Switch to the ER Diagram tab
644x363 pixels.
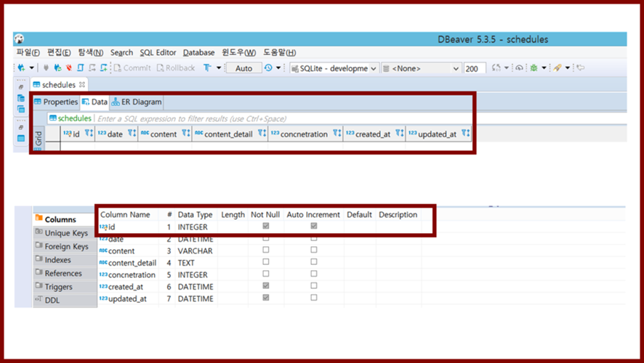point(137,102)
